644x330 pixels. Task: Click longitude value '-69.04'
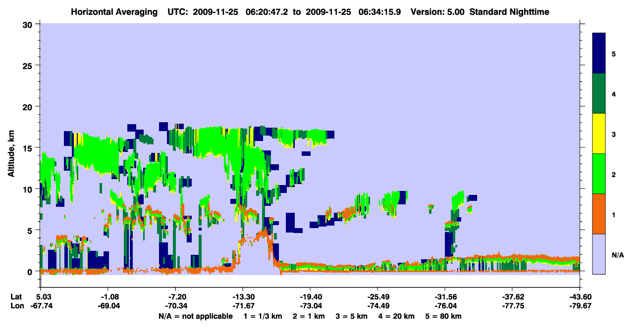tap(108, 306)
